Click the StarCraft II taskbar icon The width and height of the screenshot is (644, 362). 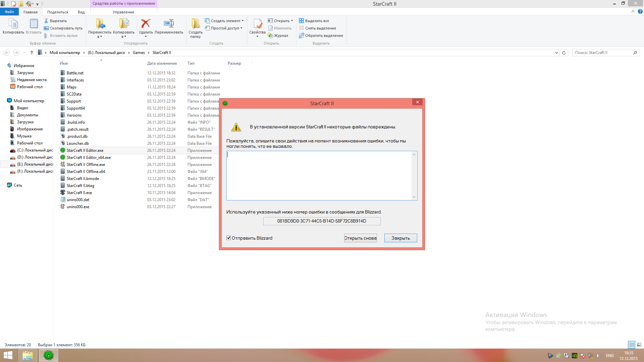pyautogui.click(x=49, y=355)
